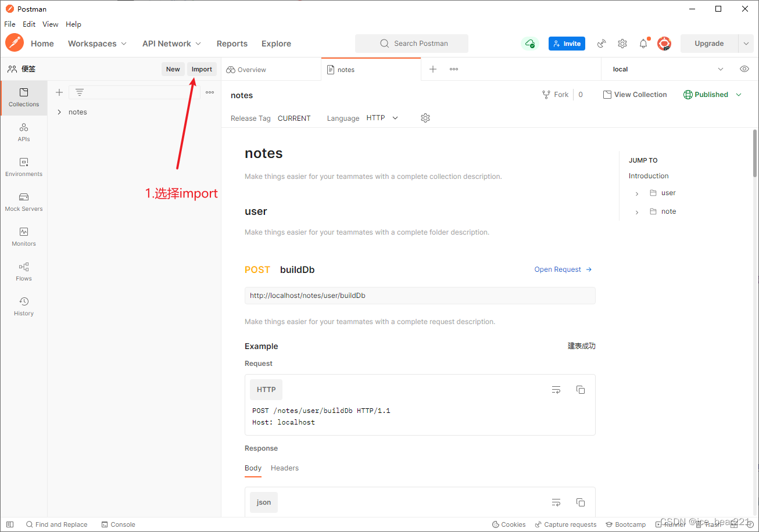Open Bootcamp from the status bar
This screenshot has height=532, width=759.
click(625, 524)
